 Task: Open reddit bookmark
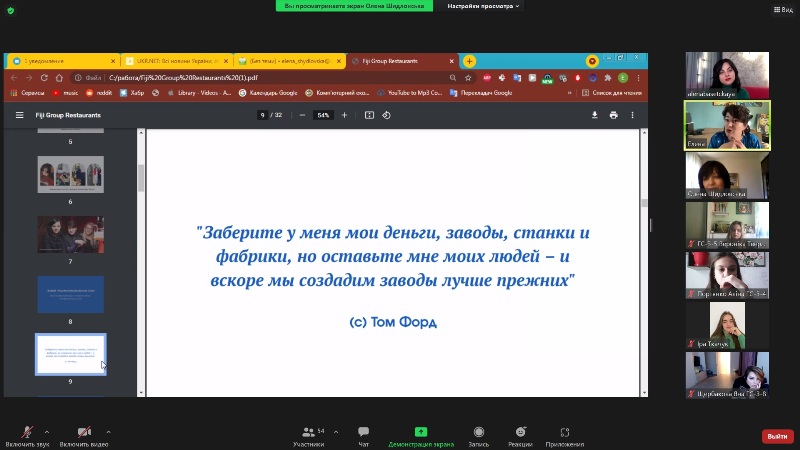click(x=99, y=93)
